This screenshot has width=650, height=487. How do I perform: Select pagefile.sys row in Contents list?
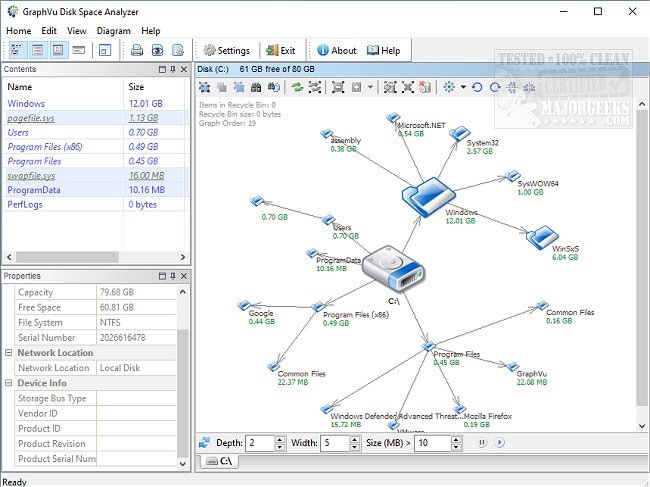click(x=95, y=118)
